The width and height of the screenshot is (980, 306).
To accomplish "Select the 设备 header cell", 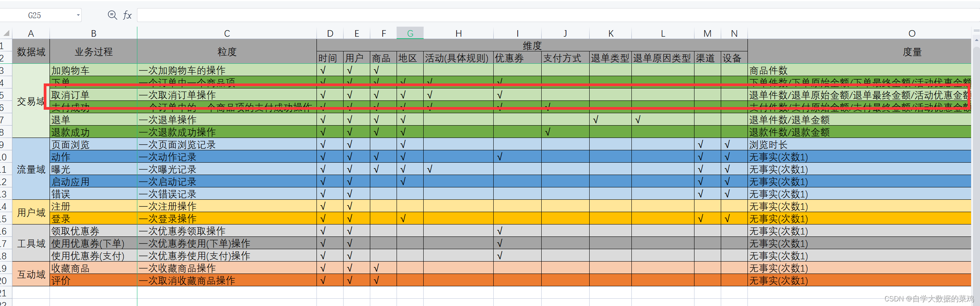I will [x=734, y=58].
